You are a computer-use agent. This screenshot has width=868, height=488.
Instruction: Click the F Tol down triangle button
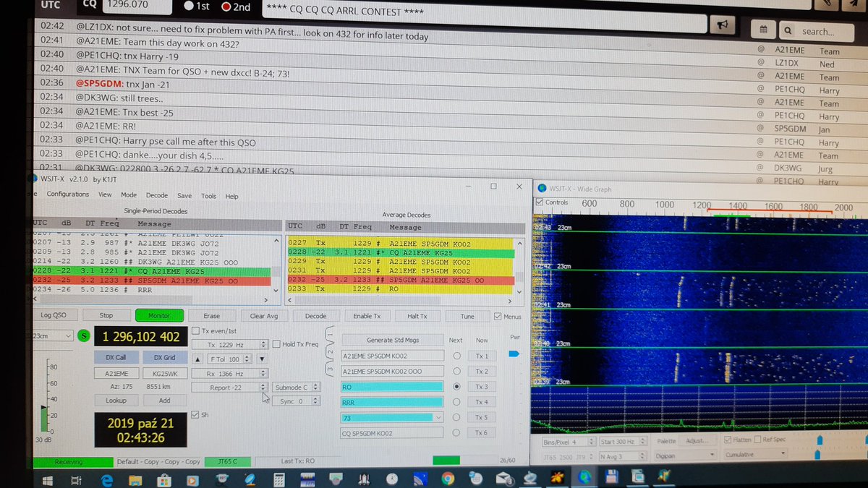(x=262, y=359)
